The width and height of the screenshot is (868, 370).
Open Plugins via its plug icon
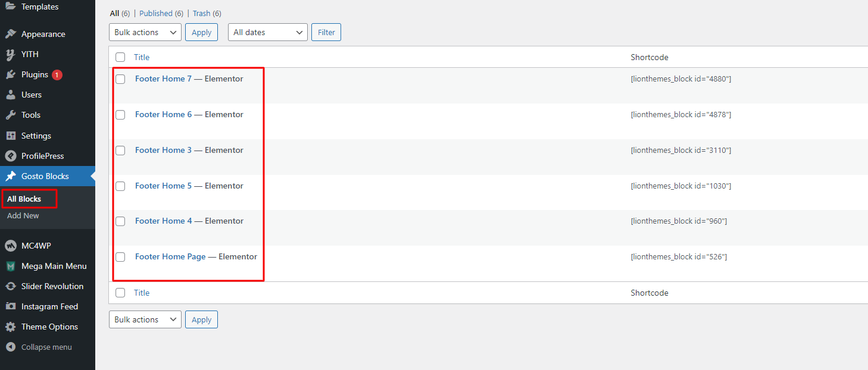click(10, 74)
